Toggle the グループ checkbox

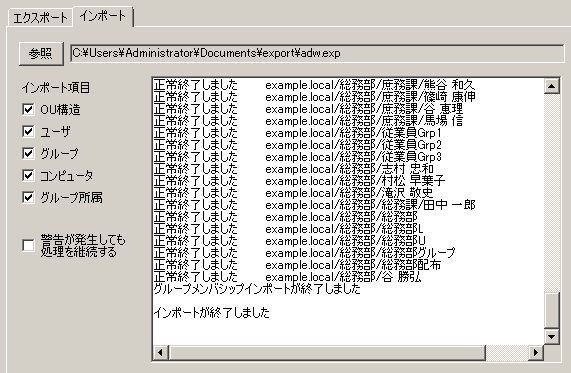click(28, 153)
